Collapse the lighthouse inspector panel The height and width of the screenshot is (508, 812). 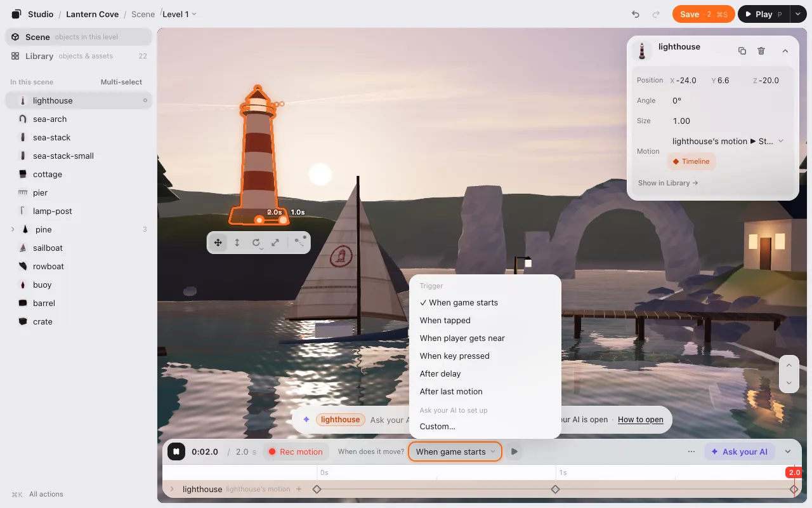pyautogui.click(x=785, y=51)
